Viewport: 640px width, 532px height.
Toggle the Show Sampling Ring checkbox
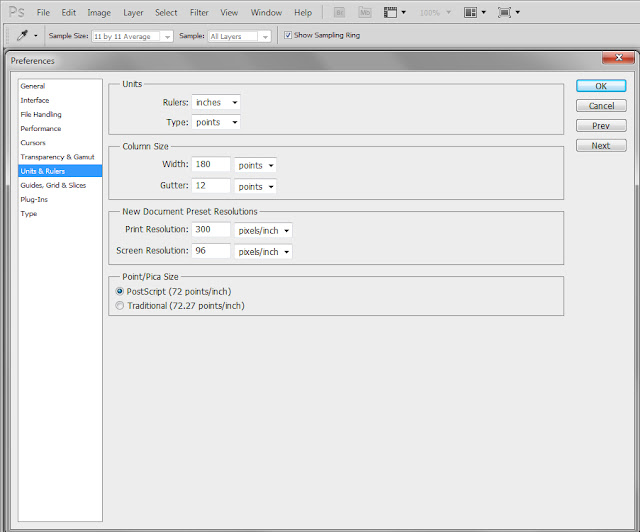coord(288,35)
